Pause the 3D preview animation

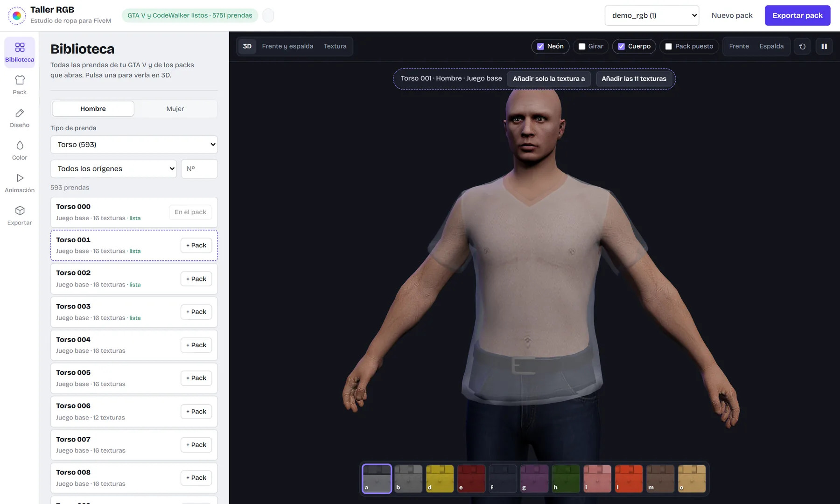click(x=824, y=46)
